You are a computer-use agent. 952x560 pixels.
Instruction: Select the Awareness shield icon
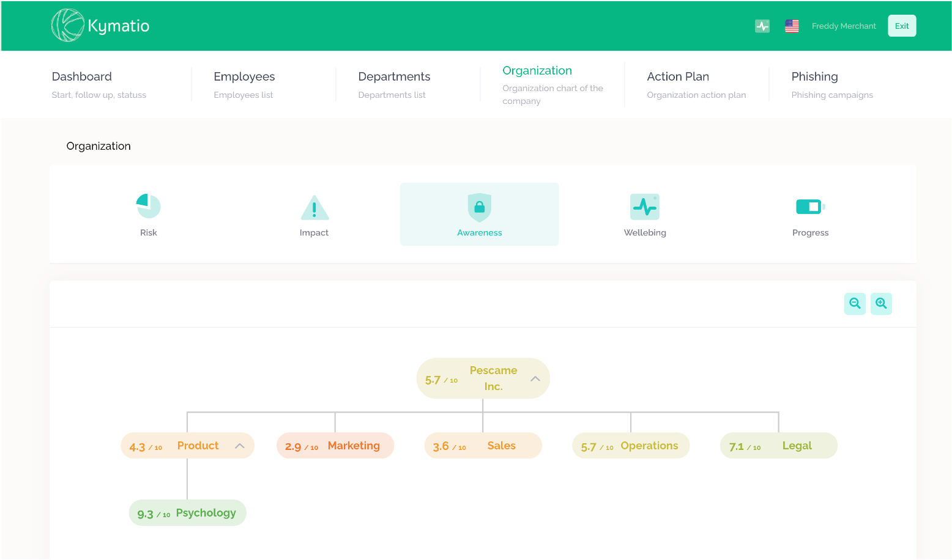tap(479, 207)
